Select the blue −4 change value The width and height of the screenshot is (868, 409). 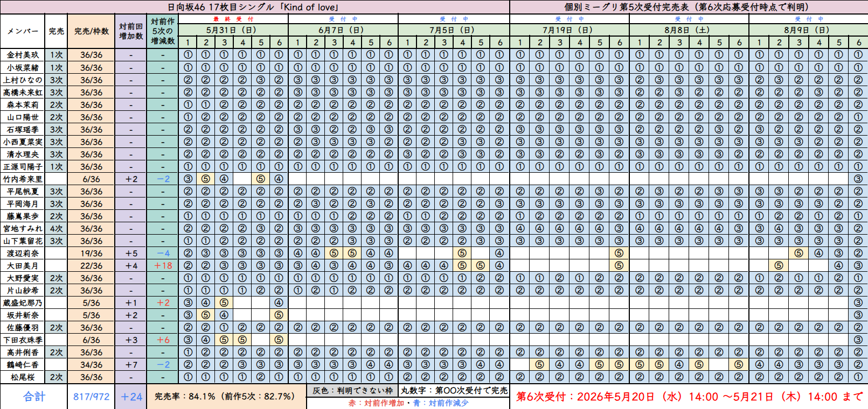[x=163, y=253]
